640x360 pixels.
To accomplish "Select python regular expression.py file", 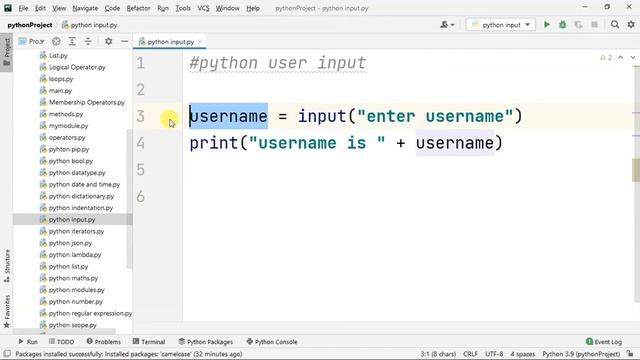I will click(x=90, y=313).
